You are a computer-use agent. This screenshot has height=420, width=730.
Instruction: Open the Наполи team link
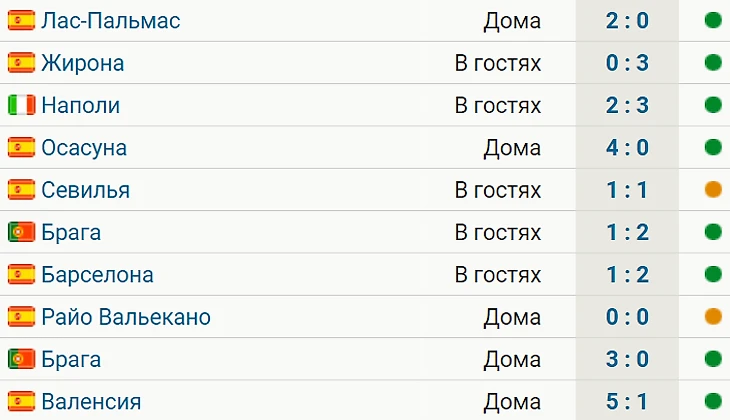pyautogui.click(x=81, y=105)
